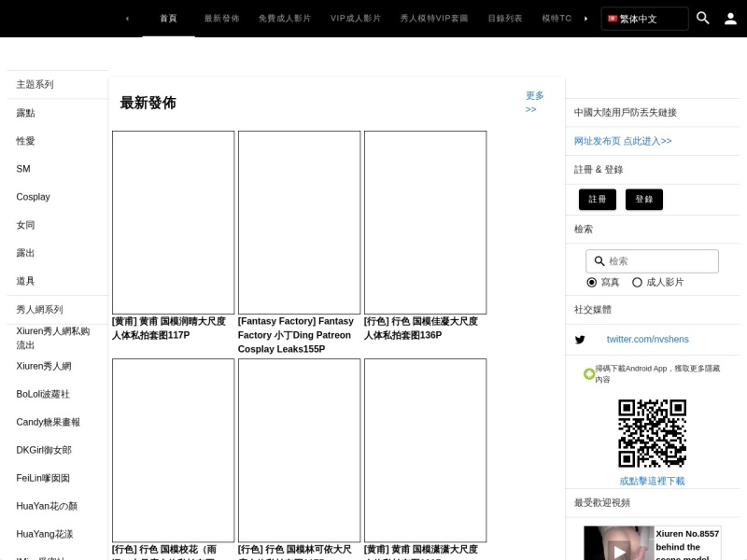
Task: Open the 繁体中文 language dropdown
Action: [x=644, y=19]
